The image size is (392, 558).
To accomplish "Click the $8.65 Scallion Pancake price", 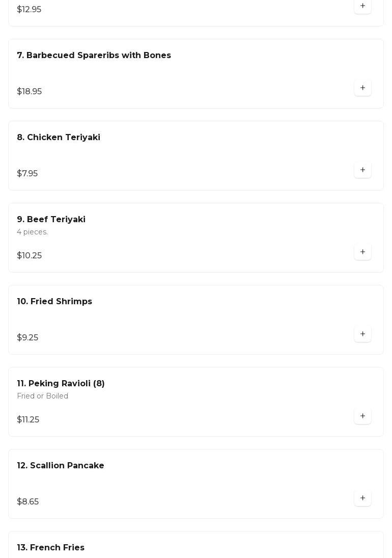I will (x=27, y=501).
